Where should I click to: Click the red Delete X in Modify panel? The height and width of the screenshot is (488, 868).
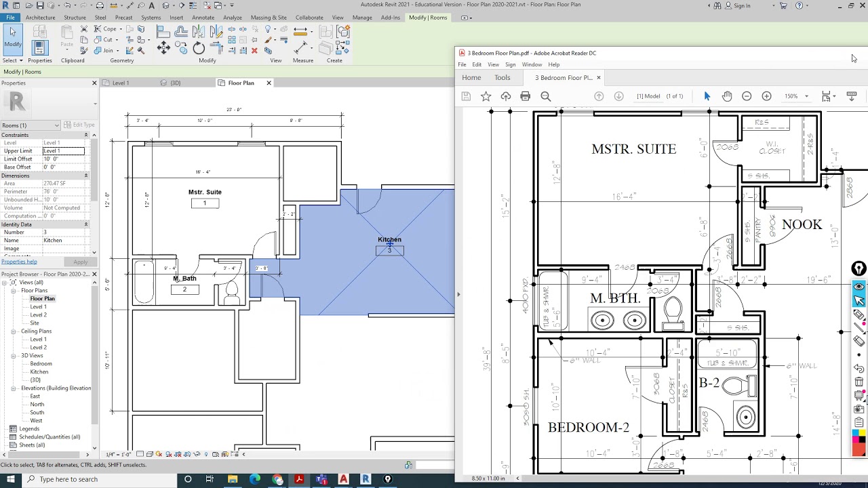coord(254,50)
